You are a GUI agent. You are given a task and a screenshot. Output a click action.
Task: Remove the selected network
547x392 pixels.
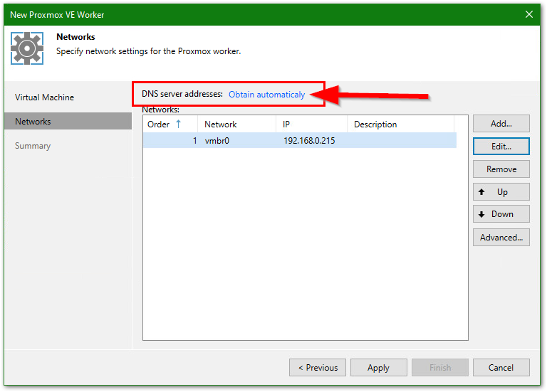click(501, 169)
